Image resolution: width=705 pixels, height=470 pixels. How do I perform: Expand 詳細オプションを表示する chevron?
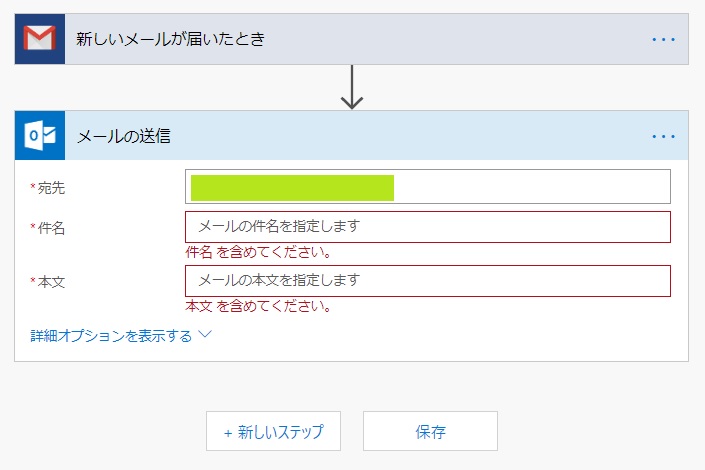(x=205, y=334)
